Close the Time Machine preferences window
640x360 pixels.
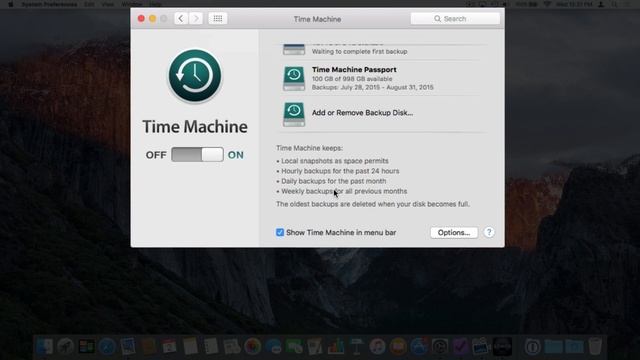point(141,19)
